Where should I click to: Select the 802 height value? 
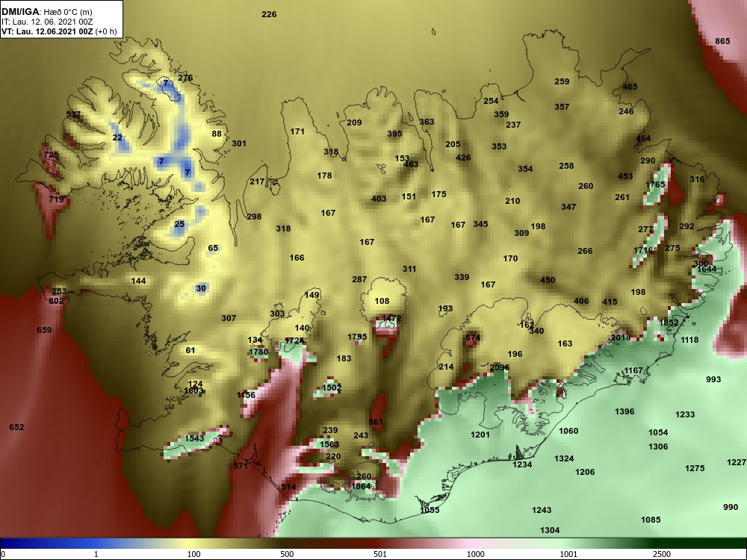pyautogui.click(x=56, y=300)
